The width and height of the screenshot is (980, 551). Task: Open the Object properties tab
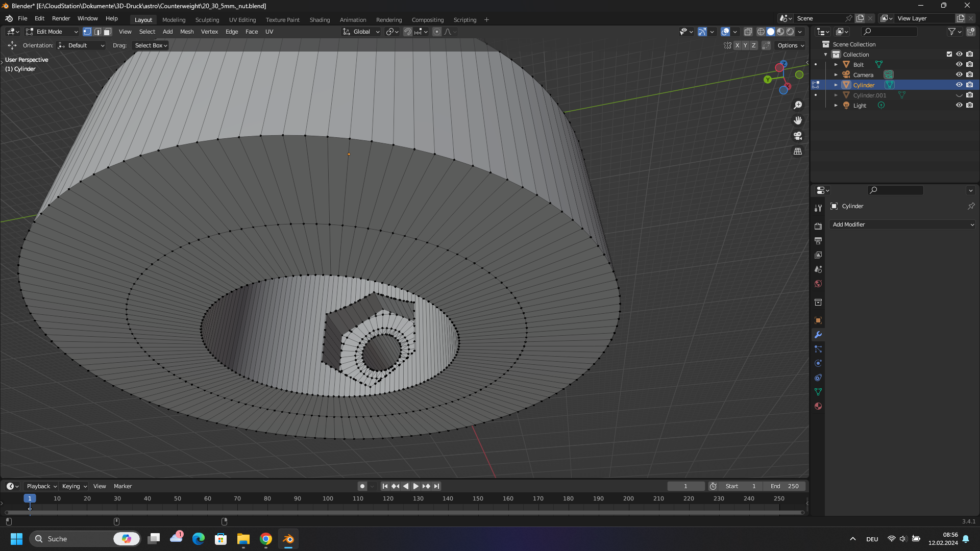tap(818, 320)
